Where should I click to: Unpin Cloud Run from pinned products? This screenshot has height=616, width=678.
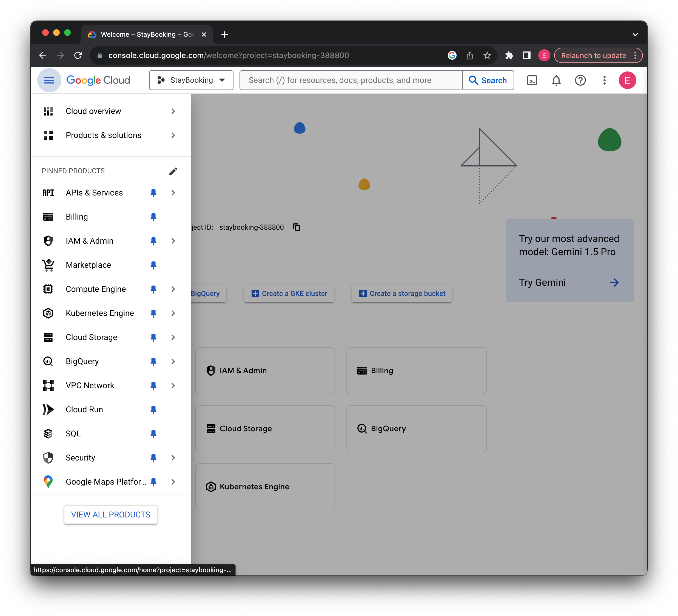pos(153,409)
